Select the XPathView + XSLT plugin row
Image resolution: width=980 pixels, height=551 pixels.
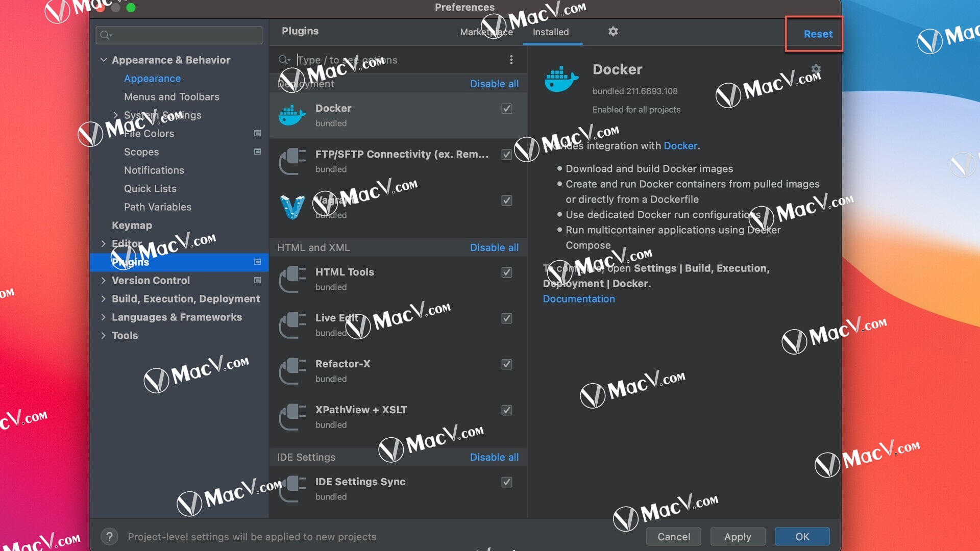pyautogui.click(x=398, y=417)
